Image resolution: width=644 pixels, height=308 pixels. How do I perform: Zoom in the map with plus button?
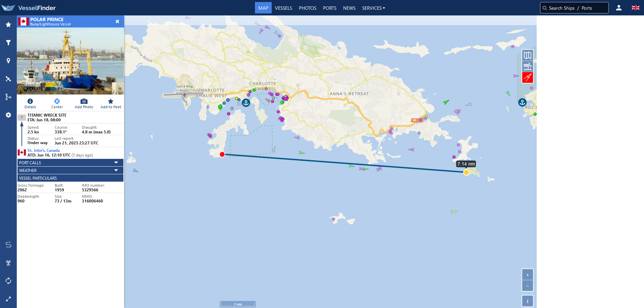[x=528, y=275]
